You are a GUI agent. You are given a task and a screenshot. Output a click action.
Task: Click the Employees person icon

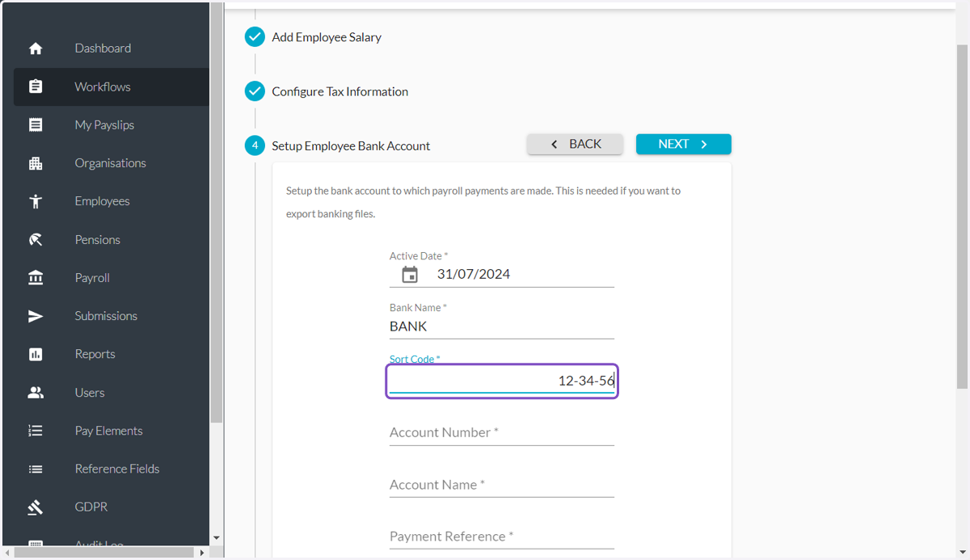pyautogui.click(x=36, y=201)
